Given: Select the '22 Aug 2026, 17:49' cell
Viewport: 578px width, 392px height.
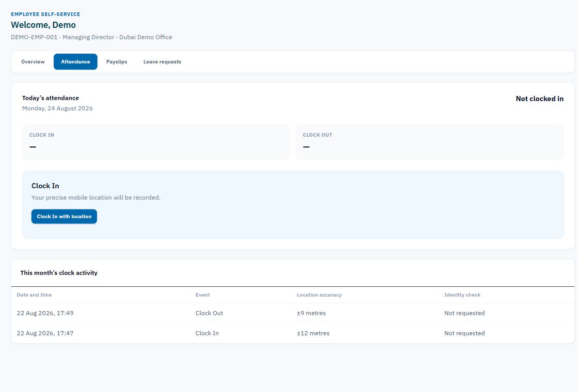Looking at the screenshot, I should pos(45,313).
